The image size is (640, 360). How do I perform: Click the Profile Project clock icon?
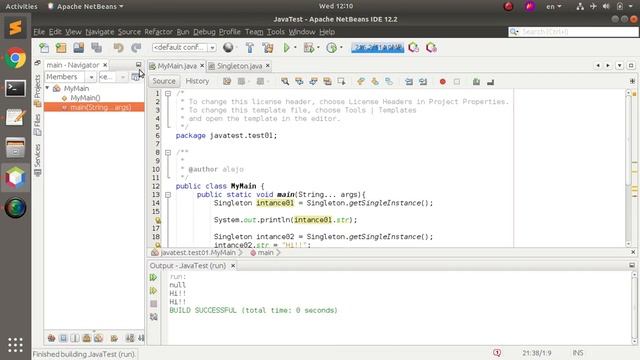pos(331,48)
